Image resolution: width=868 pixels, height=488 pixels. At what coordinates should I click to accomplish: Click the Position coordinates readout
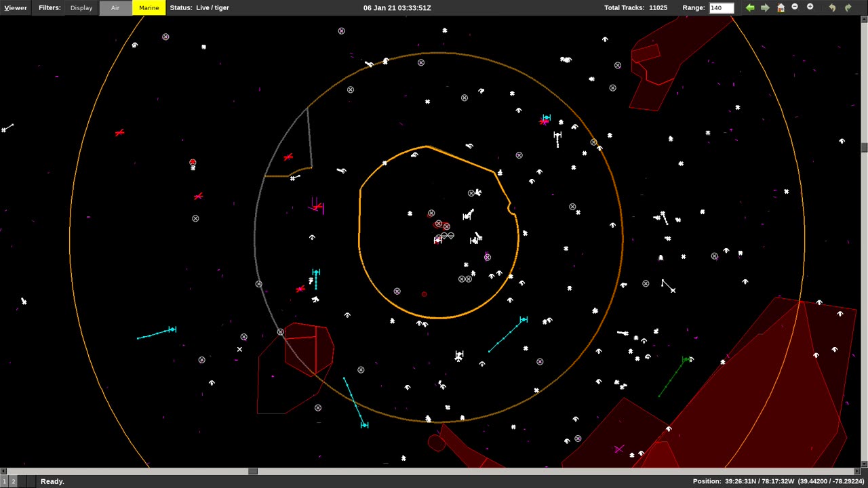tap(780, 481)
